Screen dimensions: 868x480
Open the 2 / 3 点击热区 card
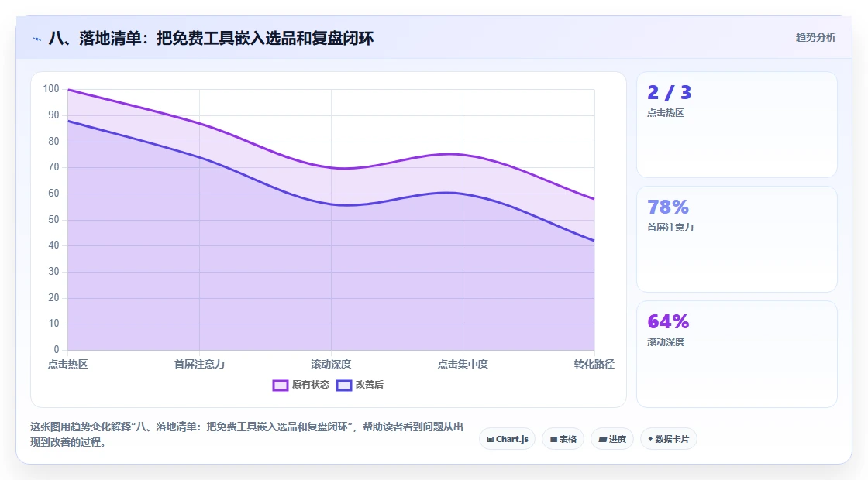coord(737,125)
